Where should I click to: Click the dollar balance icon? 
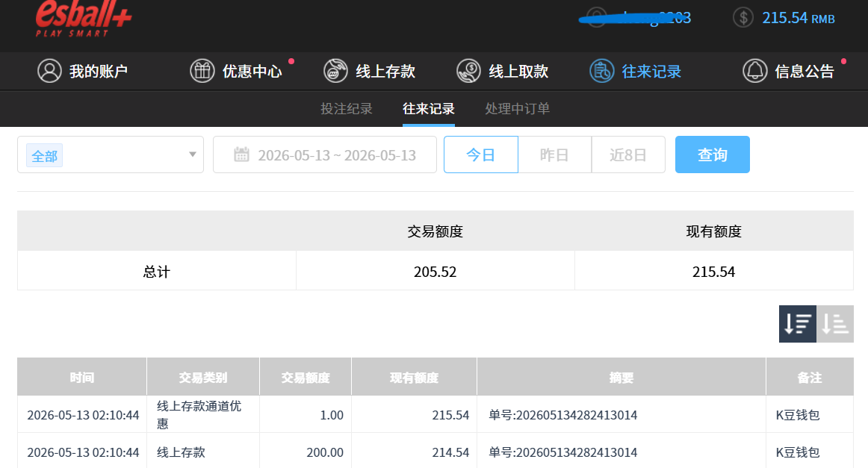(743, 18)
